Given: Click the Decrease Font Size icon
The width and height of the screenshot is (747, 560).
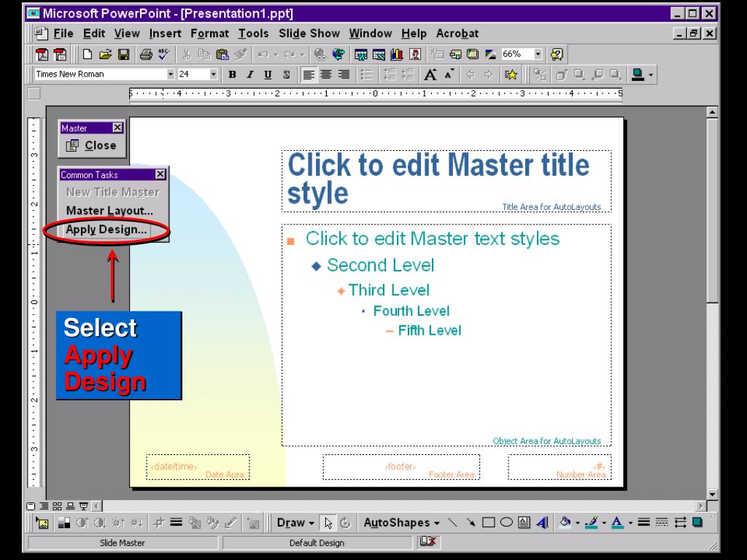Looking at the screenshot, I should click(x=449, y=74).
